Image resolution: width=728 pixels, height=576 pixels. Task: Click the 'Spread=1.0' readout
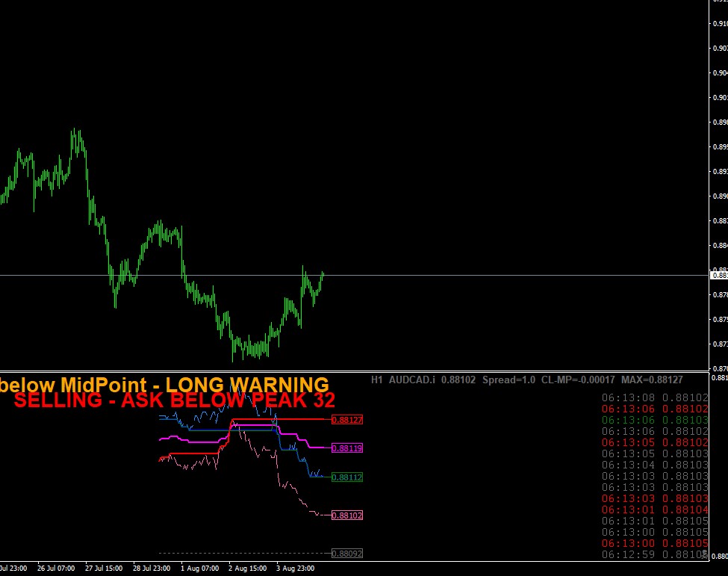508,380
